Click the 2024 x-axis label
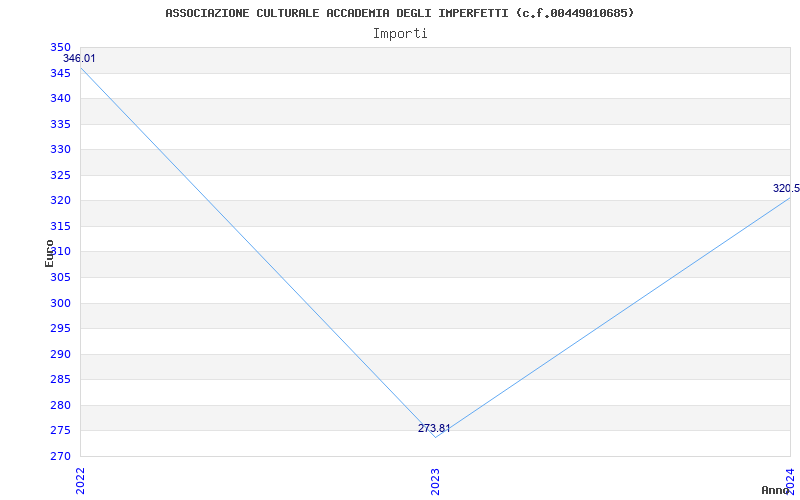The image size is (800, 500). coord(790,481)
